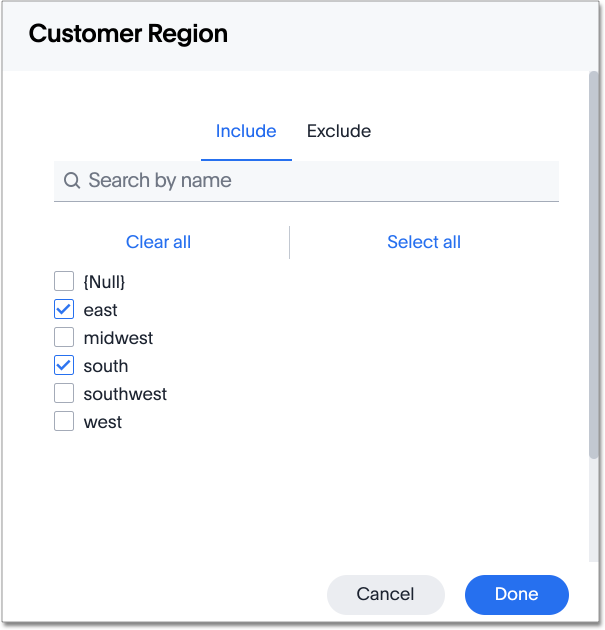Click the west label text

click(103, 422)
